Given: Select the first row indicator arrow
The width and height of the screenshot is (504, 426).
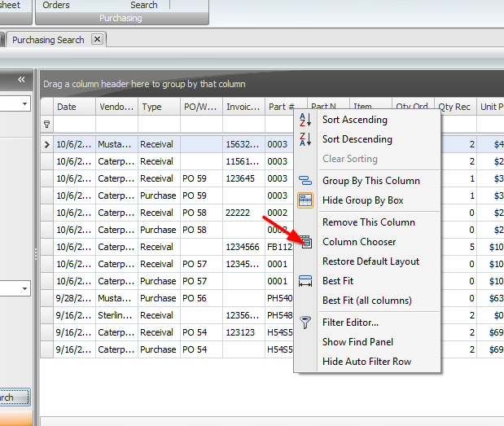Looking at the screenshot, I should point(47,144).
